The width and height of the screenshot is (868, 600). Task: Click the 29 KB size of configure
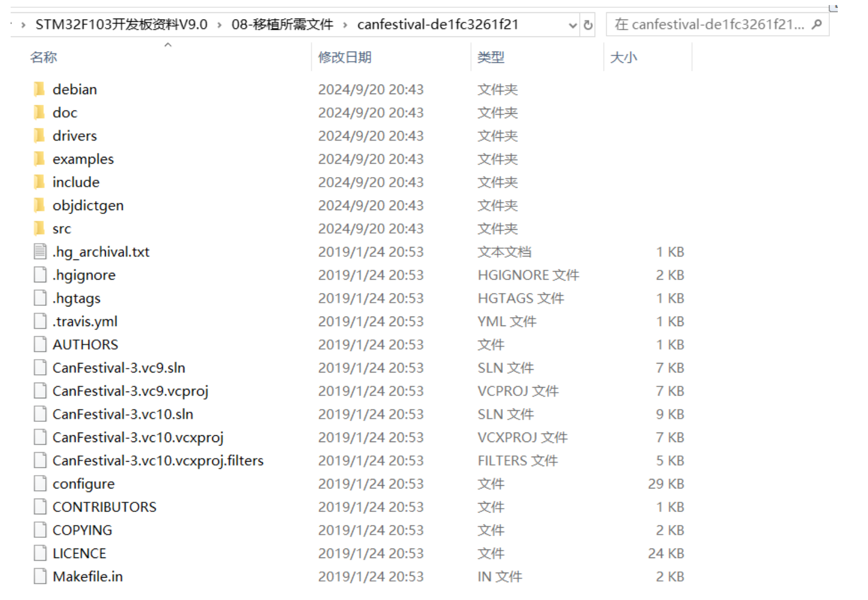(x=666, y=484)
